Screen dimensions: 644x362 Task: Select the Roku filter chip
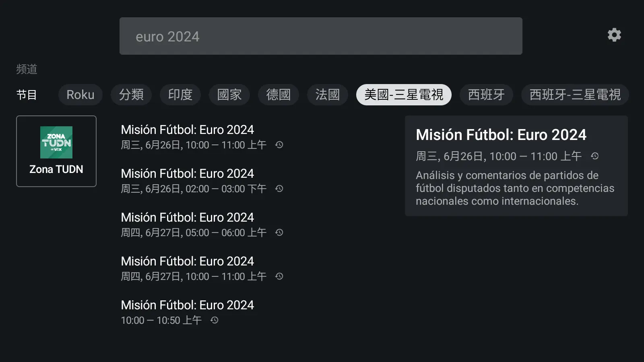[x=80, y=95]
